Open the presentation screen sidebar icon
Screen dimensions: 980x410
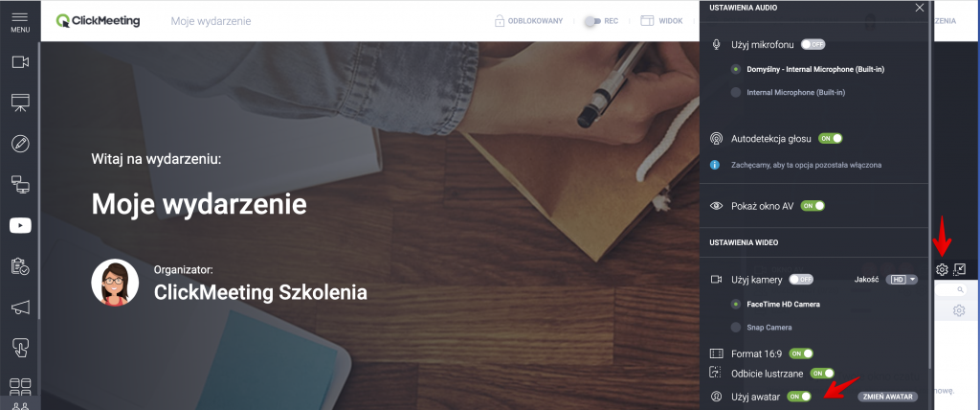[x=21, y=102]
